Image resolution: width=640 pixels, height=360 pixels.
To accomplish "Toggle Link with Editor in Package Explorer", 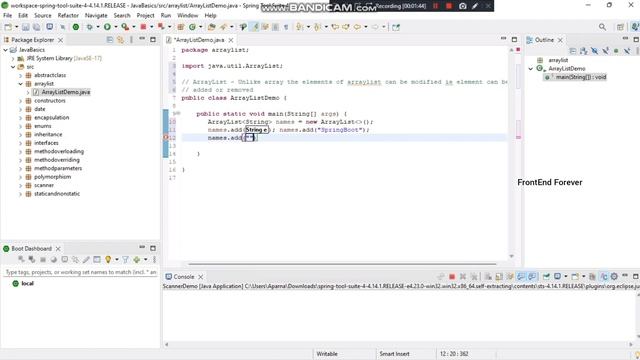I will tap(120, 40).
